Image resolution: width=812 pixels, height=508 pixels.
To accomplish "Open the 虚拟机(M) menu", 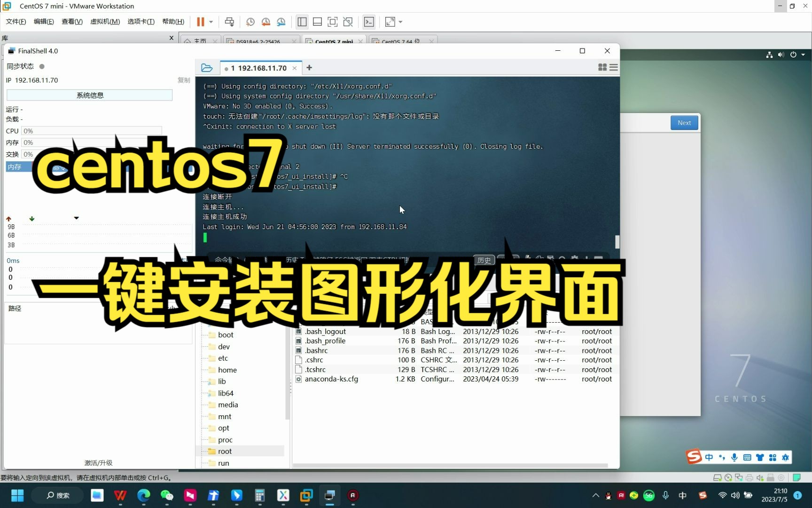I will click(x=105, y=21).
